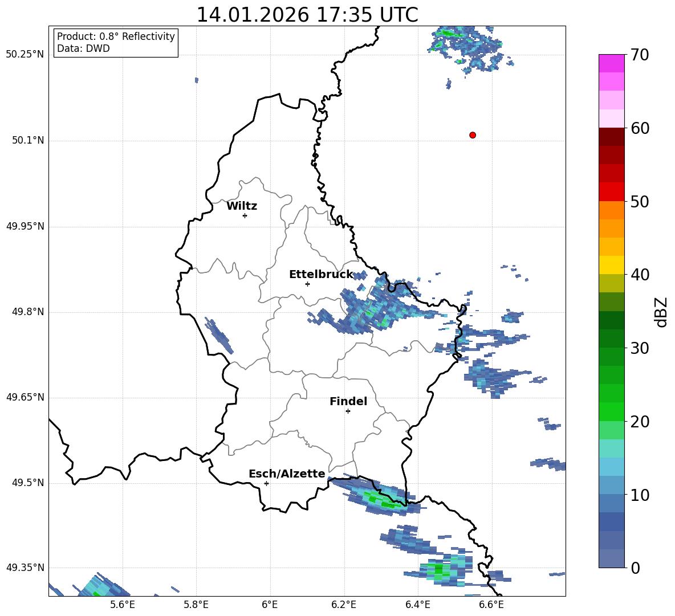Click the Esch/Alzette city label

pos(287,474)
